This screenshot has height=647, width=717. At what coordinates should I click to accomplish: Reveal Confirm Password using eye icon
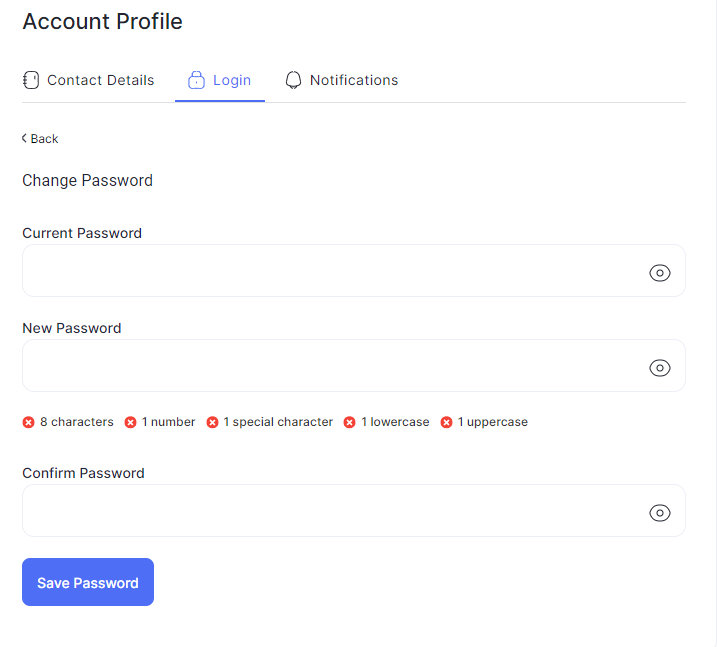point(660,513)
